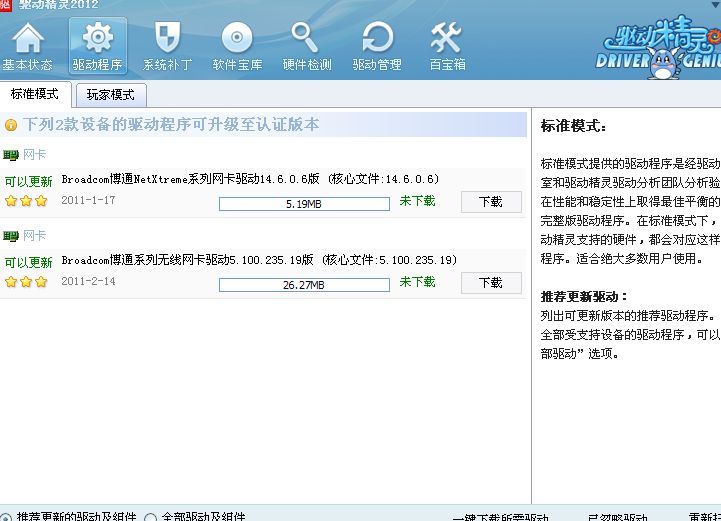The width and height of the screenshot is (721, 521).
Task: Click the 下列2款设备的驱动程序可升级 banner text
Action: point(171,125)
